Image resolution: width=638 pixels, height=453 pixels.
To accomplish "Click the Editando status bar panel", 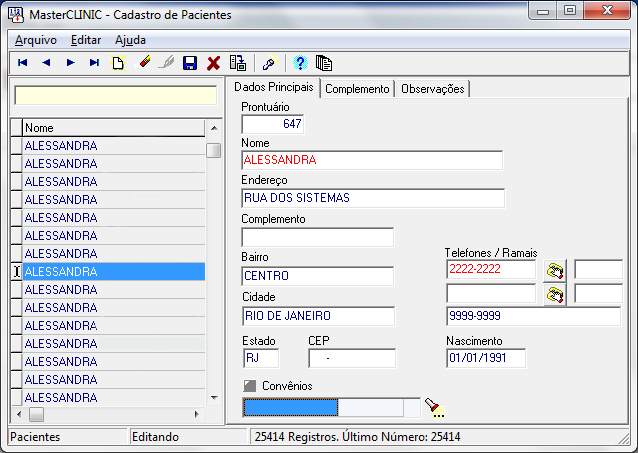I will point(189,437).
